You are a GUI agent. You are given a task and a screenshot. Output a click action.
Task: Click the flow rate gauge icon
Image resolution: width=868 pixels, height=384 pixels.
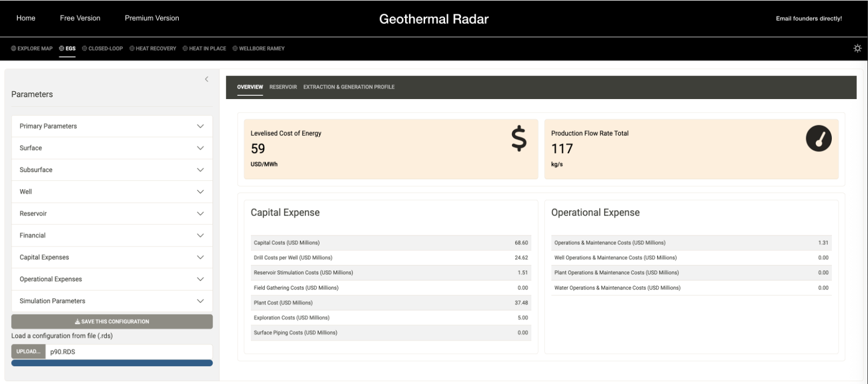coord(818,139)
